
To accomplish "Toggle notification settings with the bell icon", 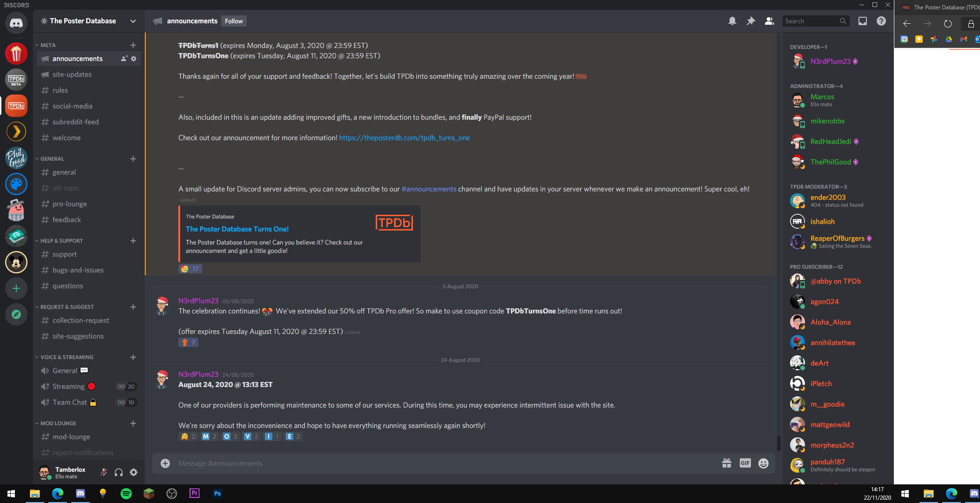I will point(732,21).
